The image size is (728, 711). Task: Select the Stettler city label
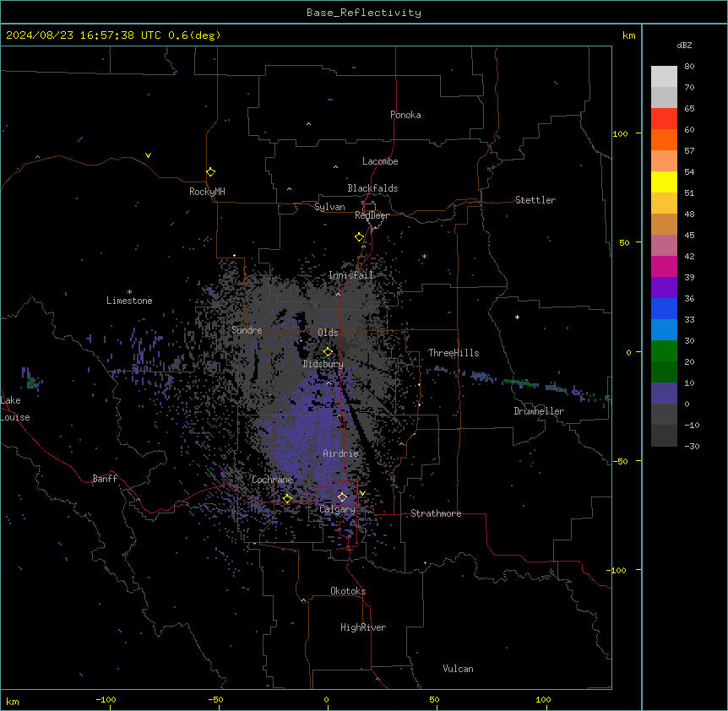(535, 200)
